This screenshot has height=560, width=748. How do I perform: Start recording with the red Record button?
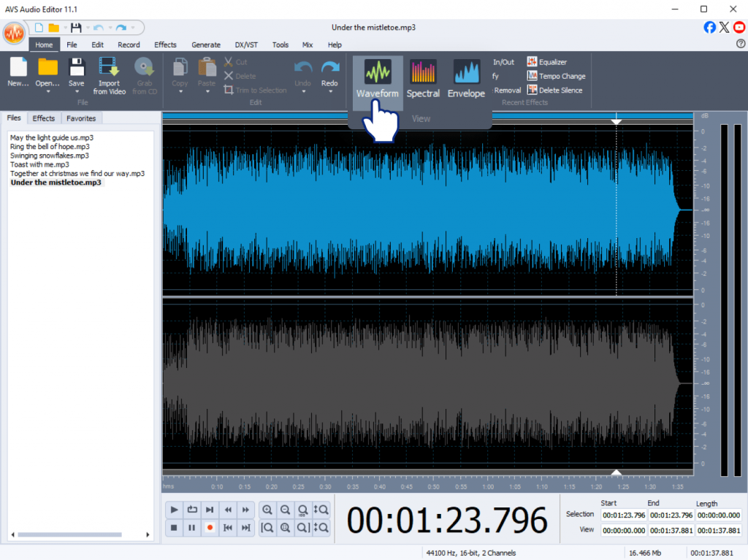point(210,528)
